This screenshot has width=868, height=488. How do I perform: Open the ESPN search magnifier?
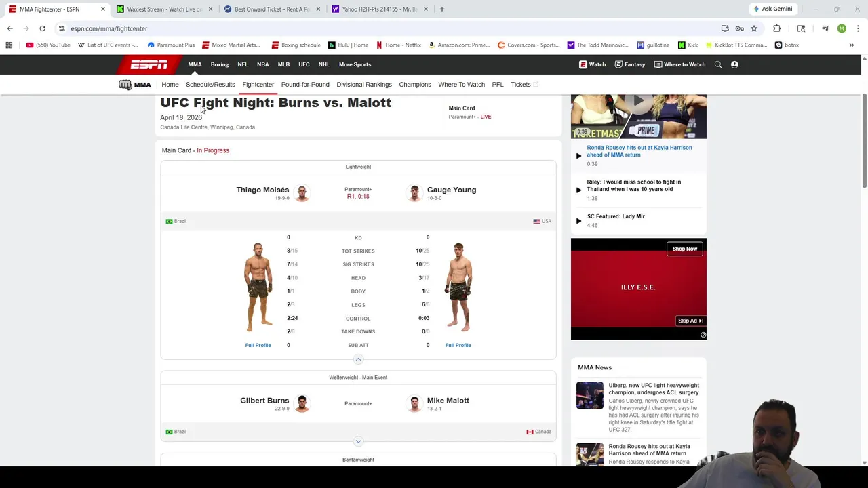click(718, 64)
